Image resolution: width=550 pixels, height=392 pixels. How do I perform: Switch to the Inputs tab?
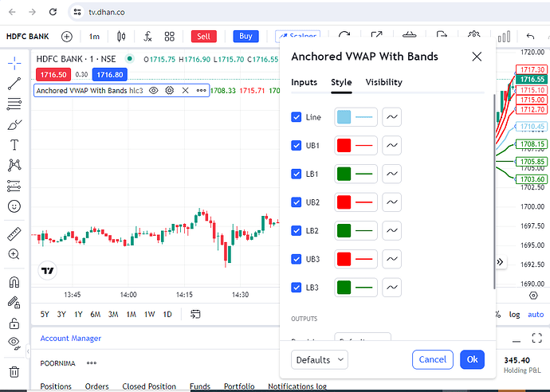[304, 82]
